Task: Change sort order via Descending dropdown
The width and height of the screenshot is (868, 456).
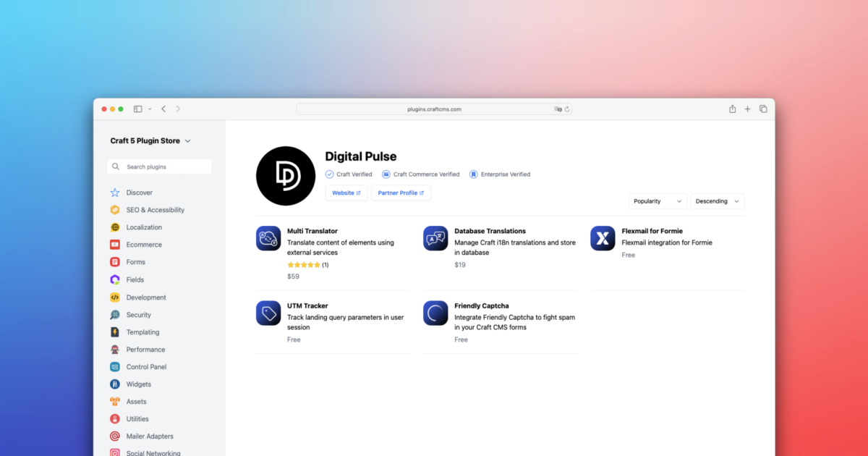Action: [717, 200]
